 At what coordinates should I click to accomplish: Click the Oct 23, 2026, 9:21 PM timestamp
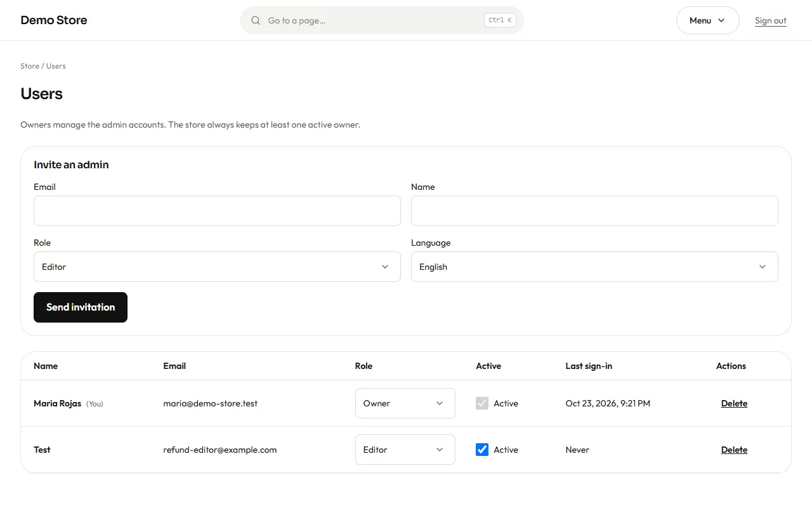pos(608,403)
